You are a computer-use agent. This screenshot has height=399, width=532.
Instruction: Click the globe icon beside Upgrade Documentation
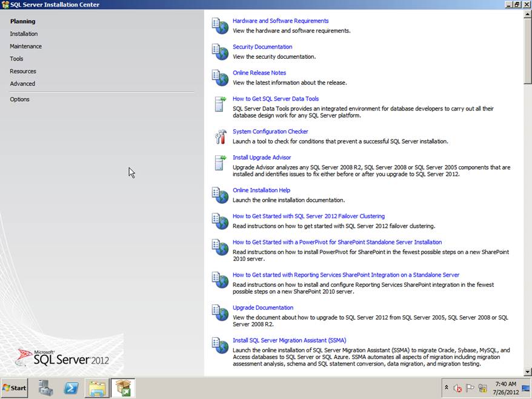[220, 313]
